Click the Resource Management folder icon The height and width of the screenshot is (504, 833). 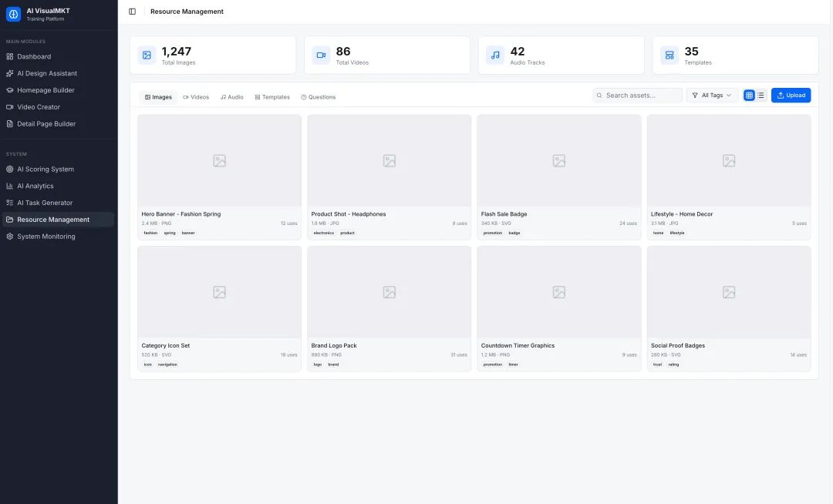point(9,220)
